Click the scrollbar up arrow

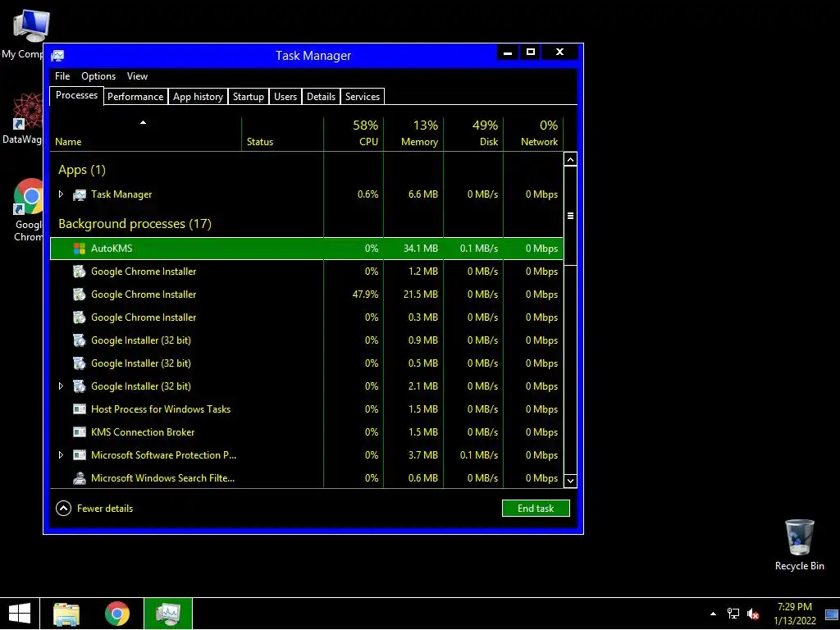pos(571,160)
